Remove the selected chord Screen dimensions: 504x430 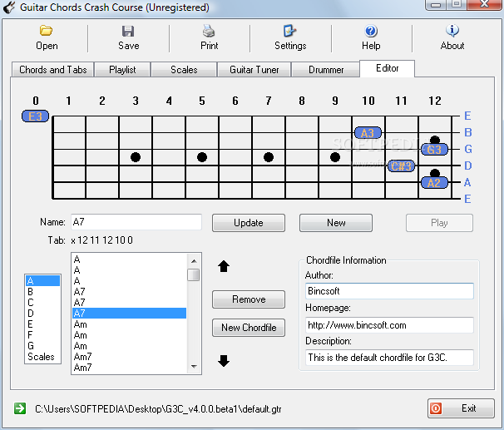tap(249, 299)
